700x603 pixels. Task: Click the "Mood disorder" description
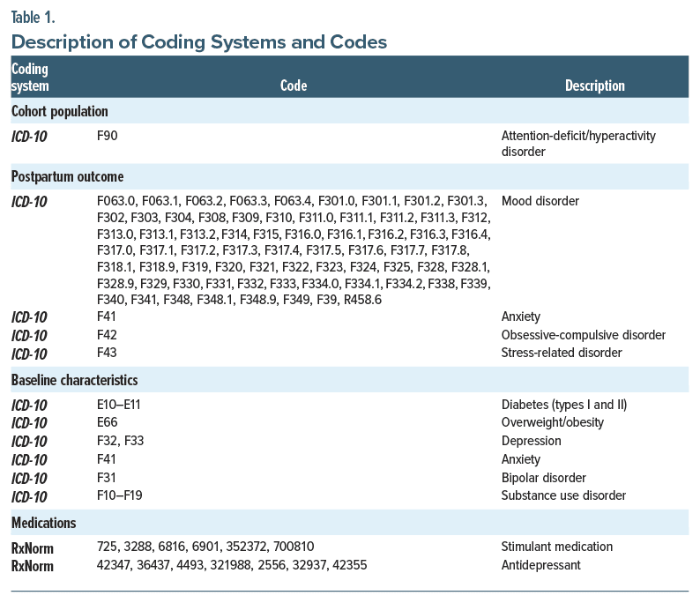(x=540, y=201)
